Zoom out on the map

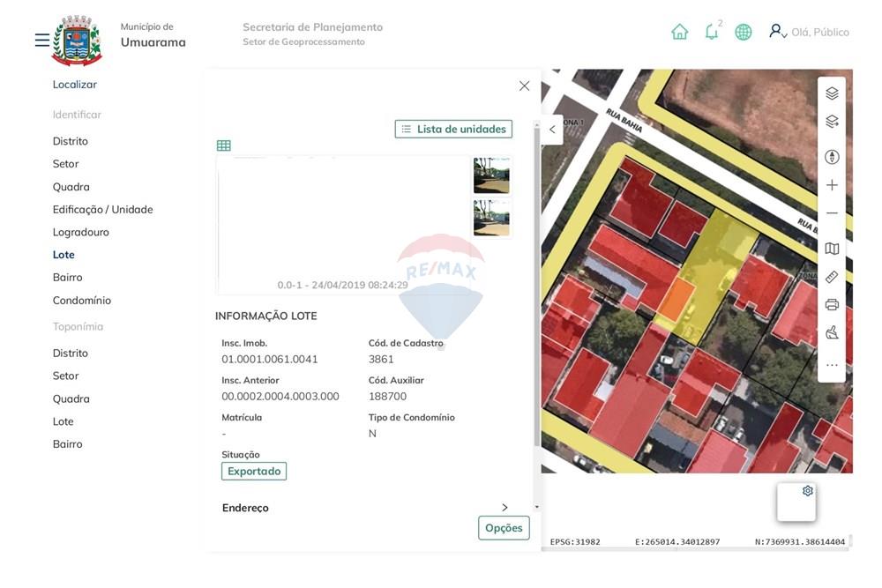[831, 212]
